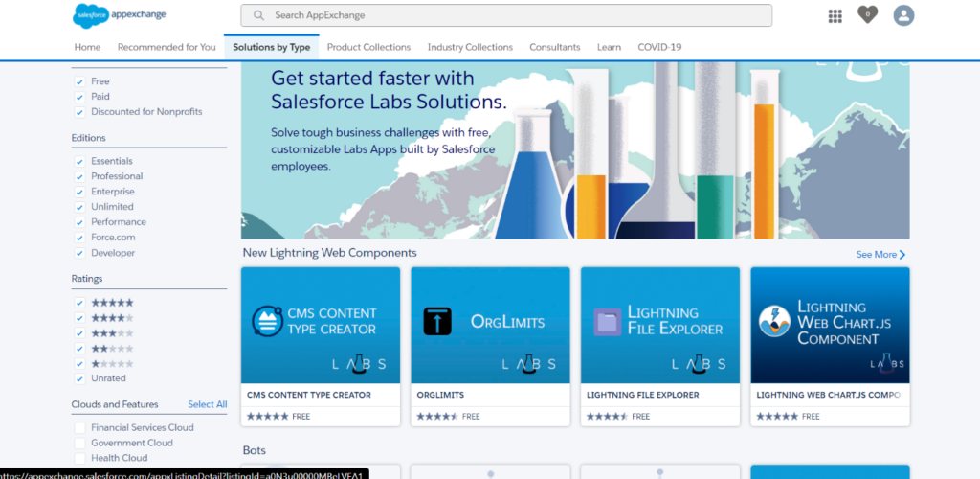Open the Industry Collections tab
Image resolution: width=980 pixels, height=479 pixels.
470,47
